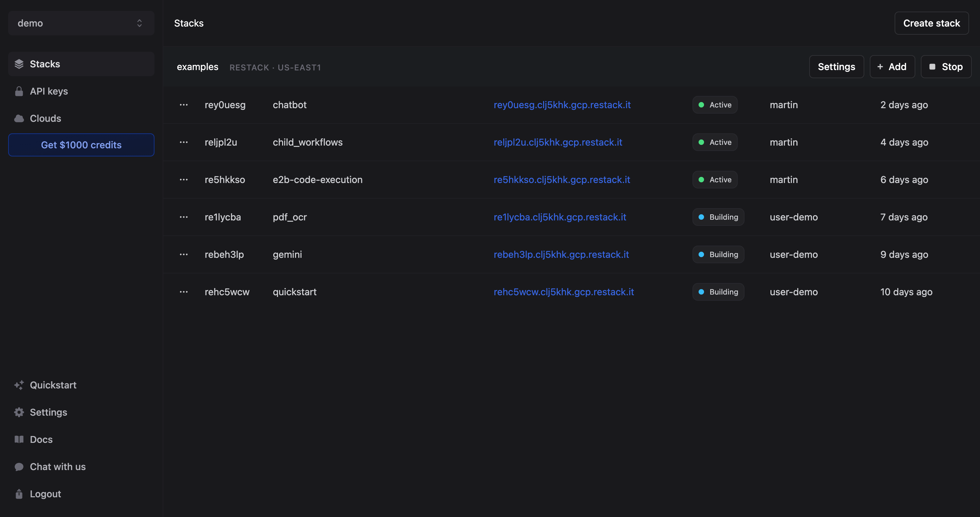Open the API keys sidebar menu item
Image resolution: width=980 pixels, height=517 pixels.
[x=49, y=91]
